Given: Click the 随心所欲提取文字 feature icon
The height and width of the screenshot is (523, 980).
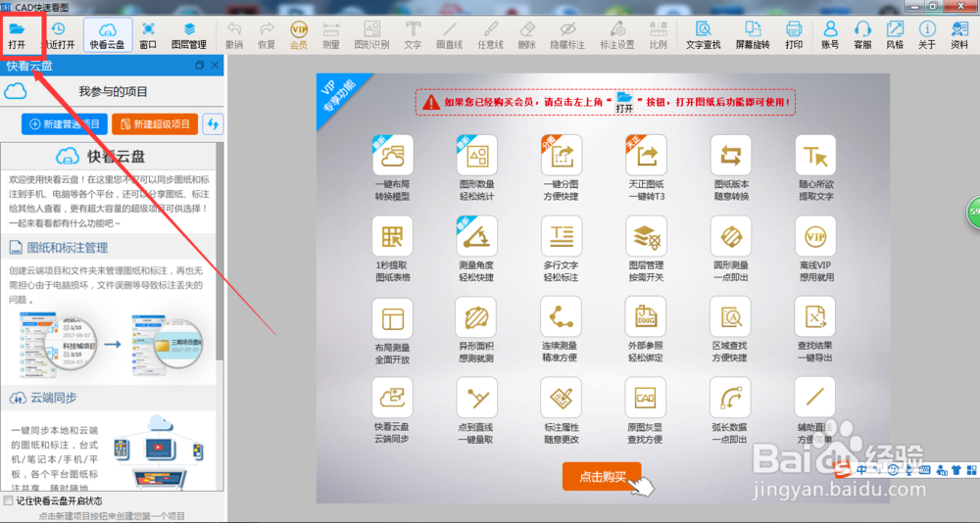Looking at the screenshot, I should 815,155.
